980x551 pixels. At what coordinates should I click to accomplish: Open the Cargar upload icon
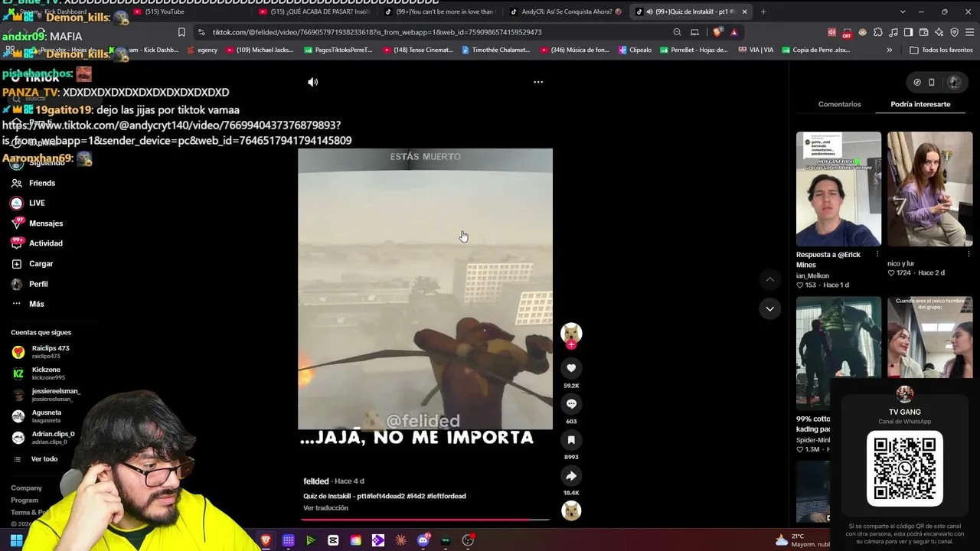[17, 264]
